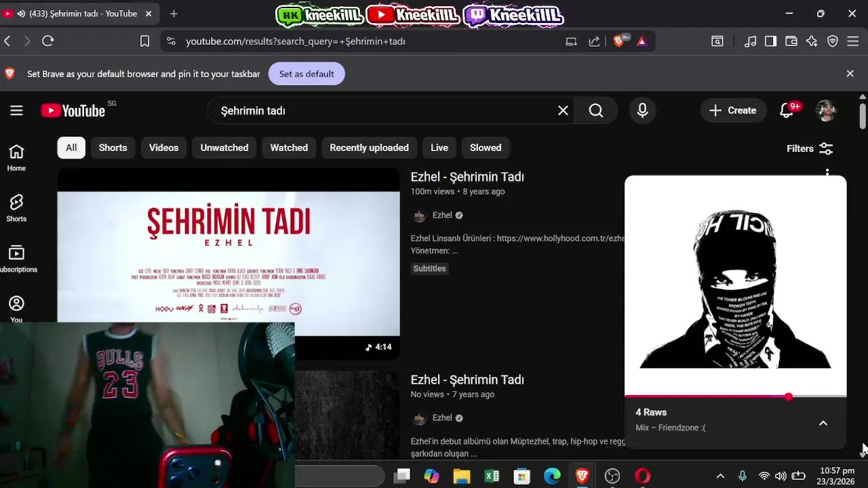This screenshot has height=488, width=868.
Task: Click the magnifier search button
Action: click(x=596, y=110)
